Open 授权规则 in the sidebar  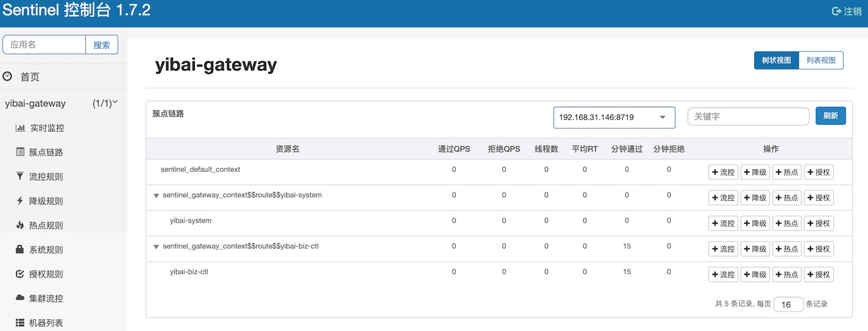click(46, 274)
